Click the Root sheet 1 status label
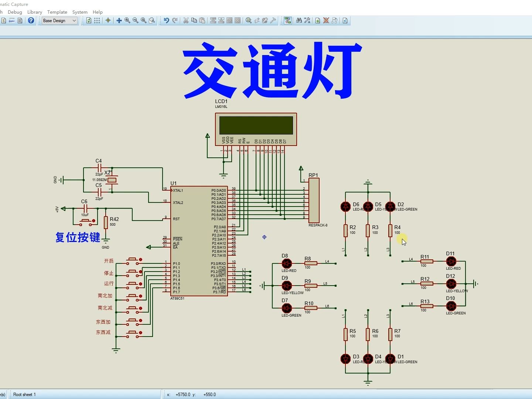532x399 pixels. pos(24,395)
